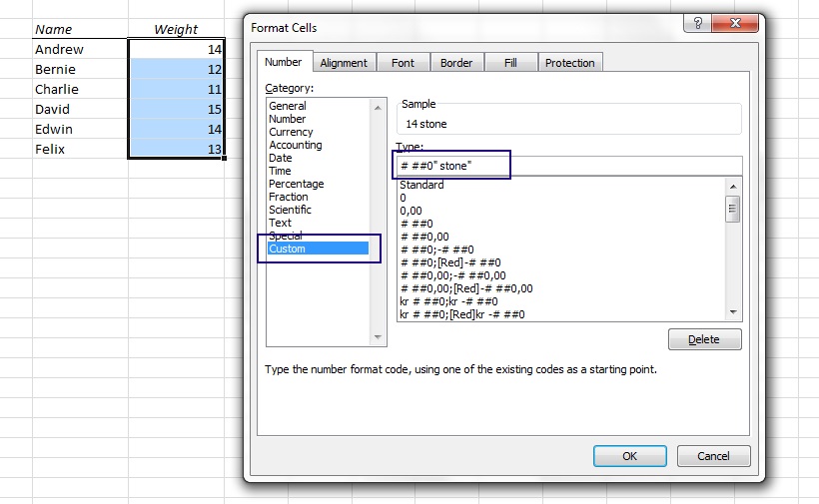The width and height of the screenshot is (819, 504).
Task: Click the cell containing Bernie
Action: [80, 69]
